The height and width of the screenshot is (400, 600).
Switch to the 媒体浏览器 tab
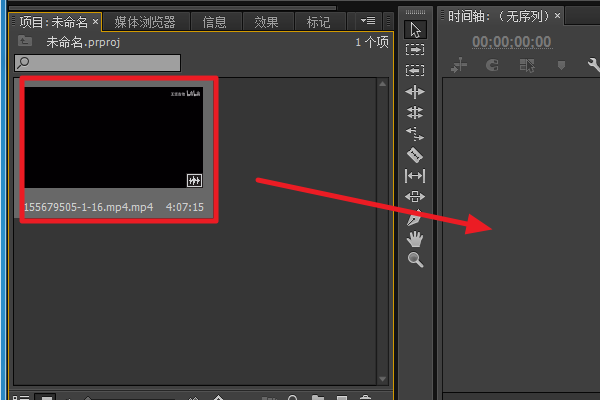pyautogui.click(x=145, y=22)
